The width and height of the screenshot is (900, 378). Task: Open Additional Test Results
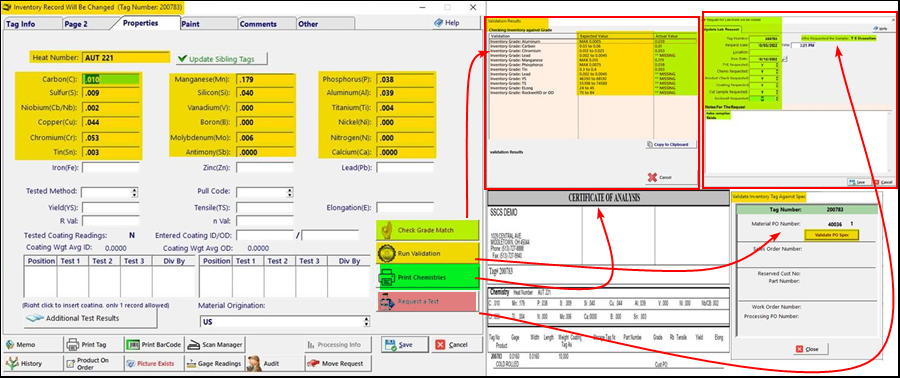(x=90, y=318)
